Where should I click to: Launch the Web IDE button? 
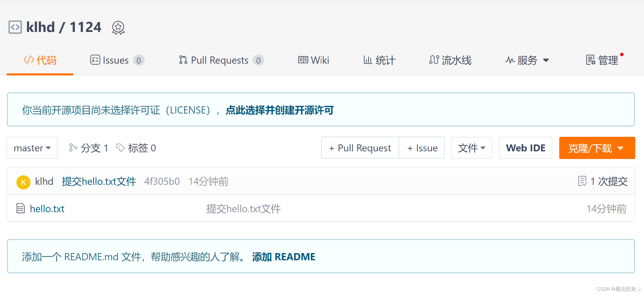(525, 148)
